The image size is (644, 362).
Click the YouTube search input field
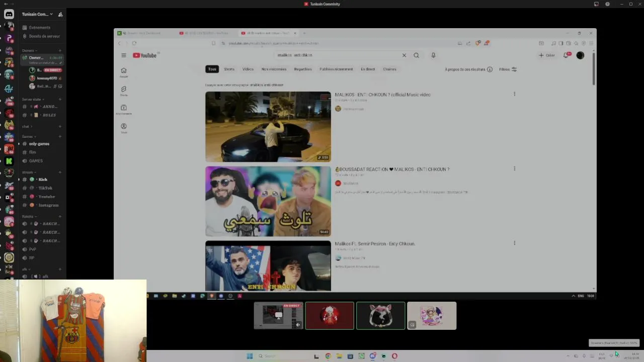point(337,55)
